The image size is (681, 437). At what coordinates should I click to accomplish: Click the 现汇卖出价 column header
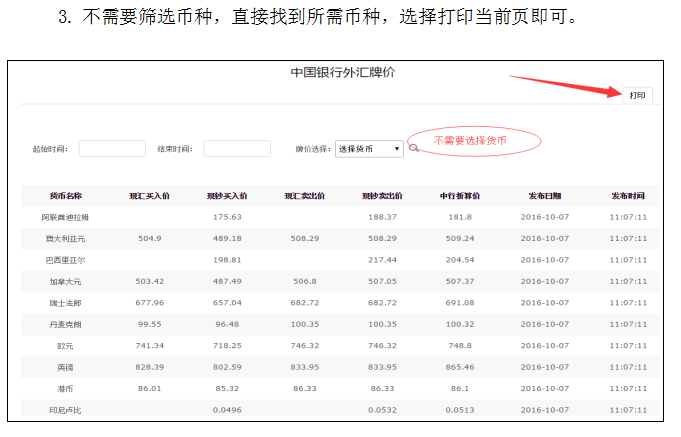click(x=305, y=195)
